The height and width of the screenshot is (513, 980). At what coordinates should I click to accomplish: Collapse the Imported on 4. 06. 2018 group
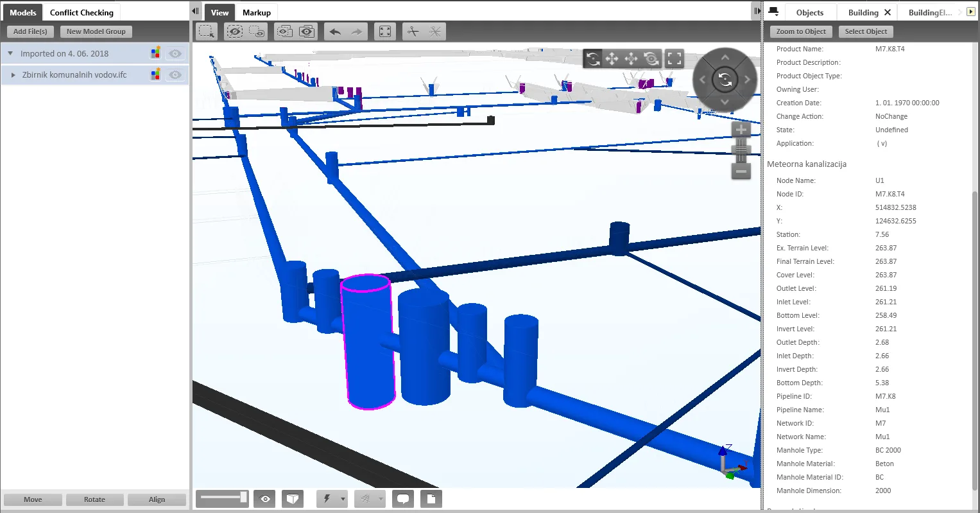[10, 54]
